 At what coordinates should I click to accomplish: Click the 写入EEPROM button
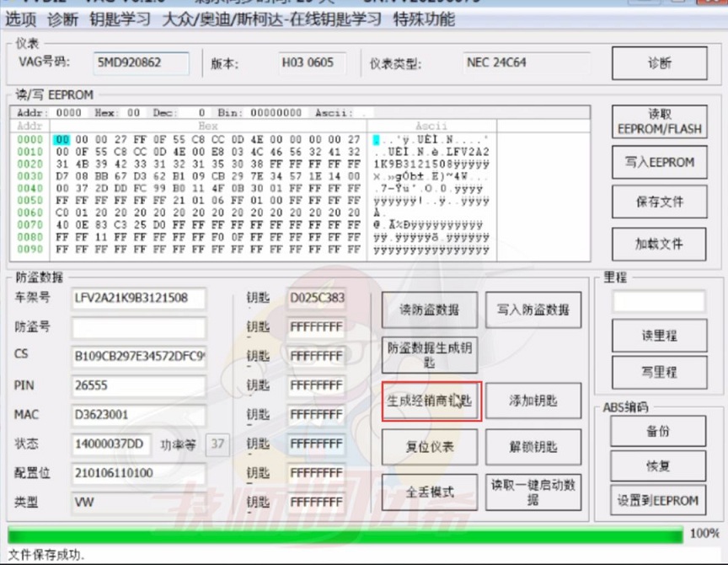point(659,163)
